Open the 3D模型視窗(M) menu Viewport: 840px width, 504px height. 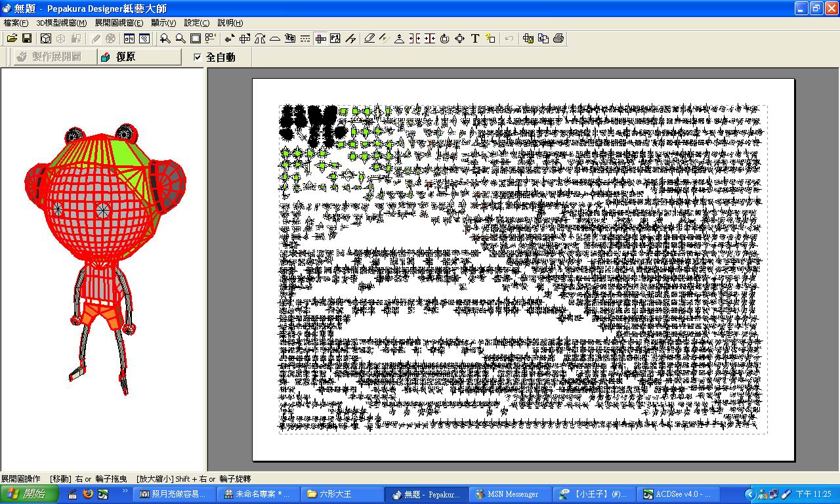(x=61, y=23)
